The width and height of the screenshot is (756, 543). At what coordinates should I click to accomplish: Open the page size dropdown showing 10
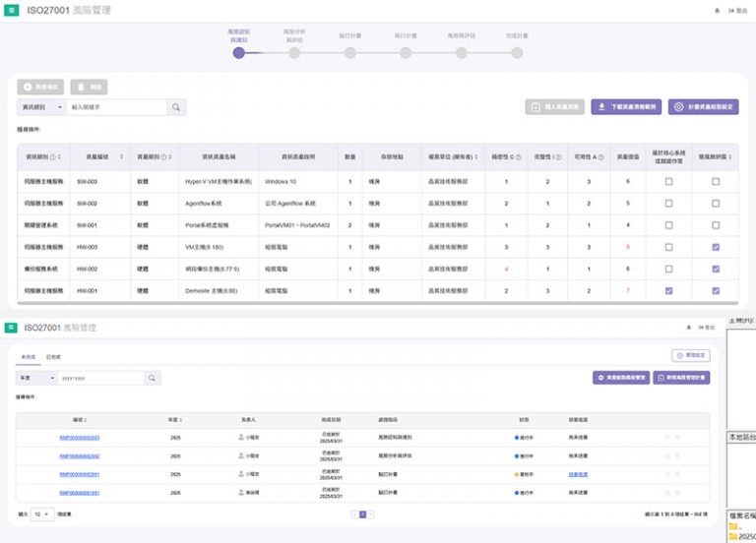(x=42, y=514)
